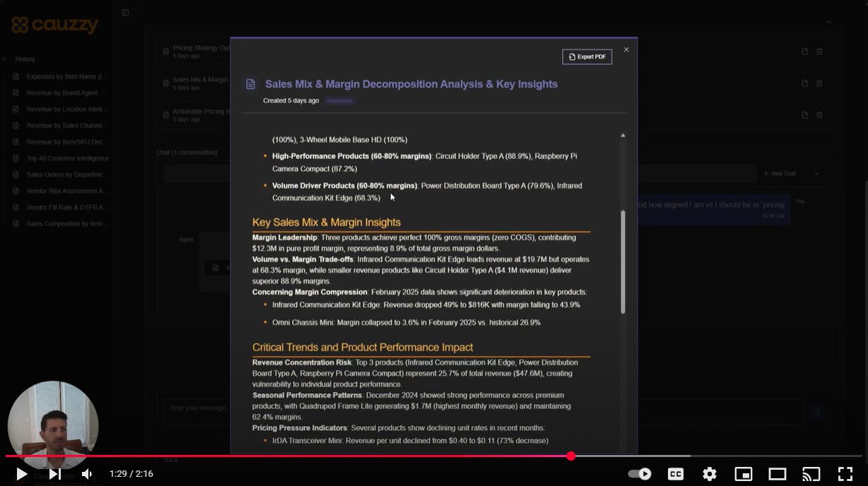868x486 pixels.
Task: Click the presenter webcam thumbnail
Action: tap(53, 425)
